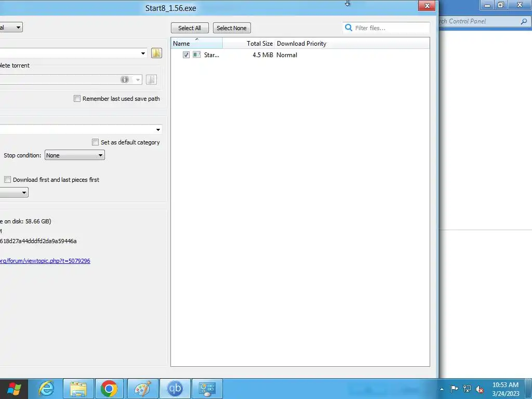Open the top-left mode dropdown
The height and width of the screenshot is (399, 532).
coord(11,27)
